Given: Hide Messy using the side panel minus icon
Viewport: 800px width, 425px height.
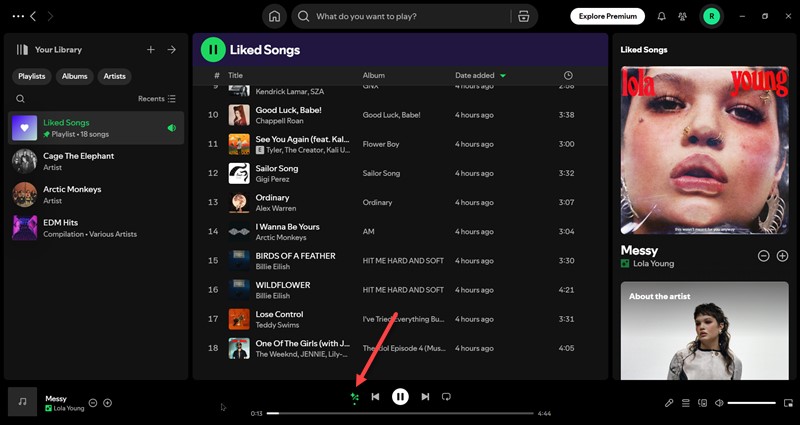Looking at the screenshot, I should pyautogui.click(x=763, y=256).
